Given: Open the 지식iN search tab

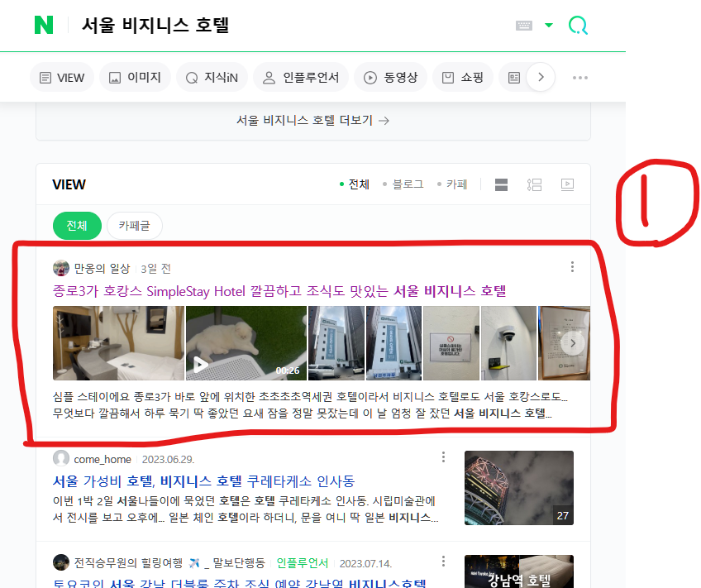Looking at the screenshot, I should point(212,78).
